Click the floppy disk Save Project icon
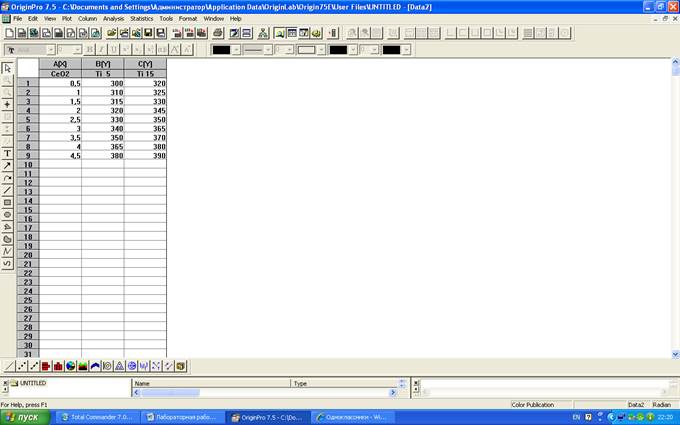Image resolution: width=680 pixels, height=425 pixels. click(148, 33)
